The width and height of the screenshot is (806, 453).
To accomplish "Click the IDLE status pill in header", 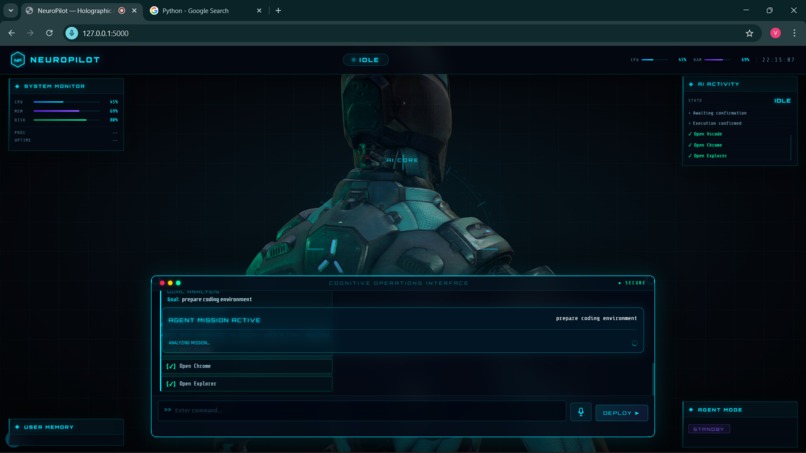I will pos(365,60).
